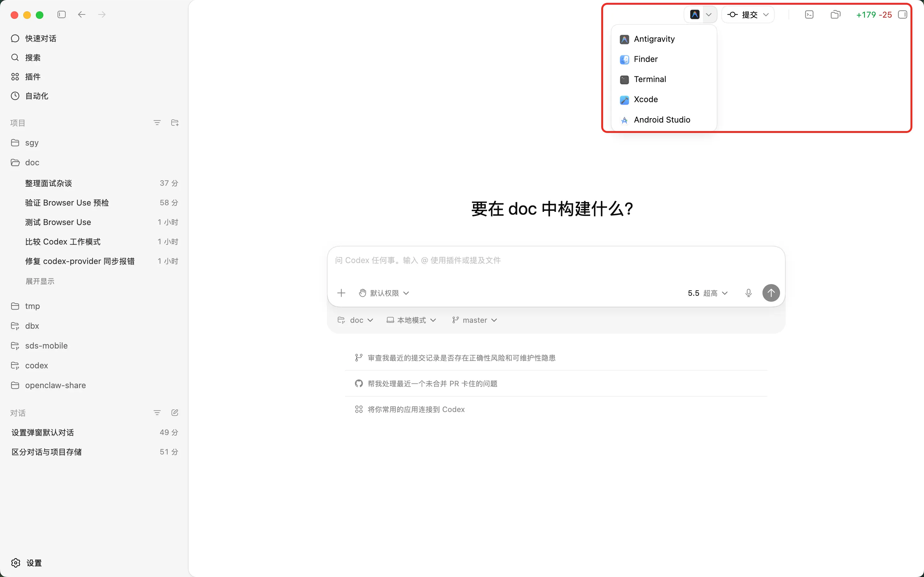Image resolution: width=924 pixels, height=577 pixels.
Task: Choose Android Studio in the app menu
Action: click(662, 120)
